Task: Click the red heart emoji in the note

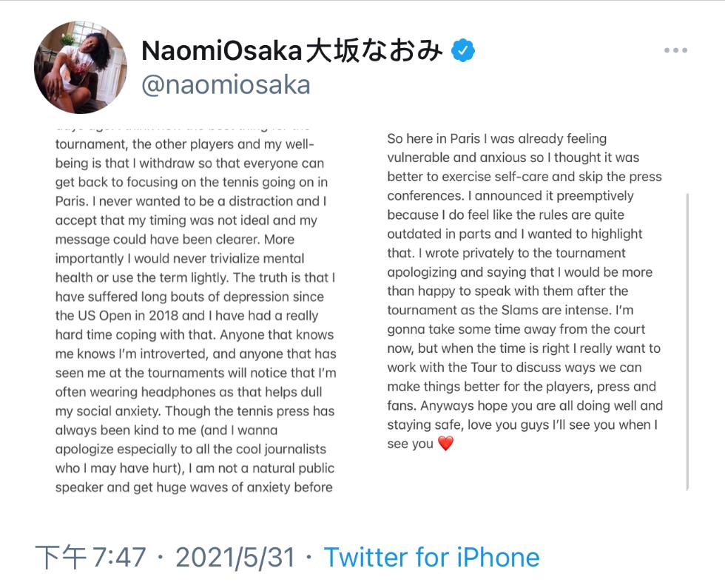Action: click(445, 445)
